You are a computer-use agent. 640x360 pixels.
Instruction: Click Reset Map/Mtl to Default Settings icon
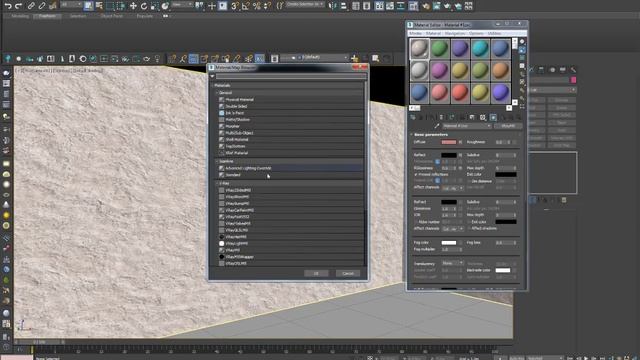pyautogui.click(x=441, y=118)
